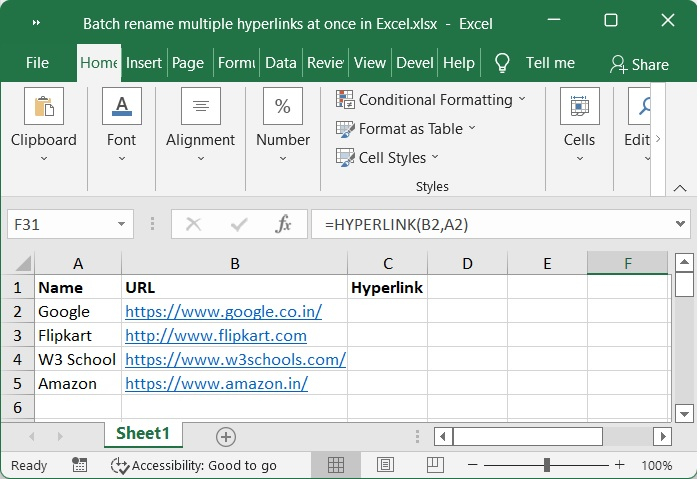
Task: Click the Share button
Action: 639,63
